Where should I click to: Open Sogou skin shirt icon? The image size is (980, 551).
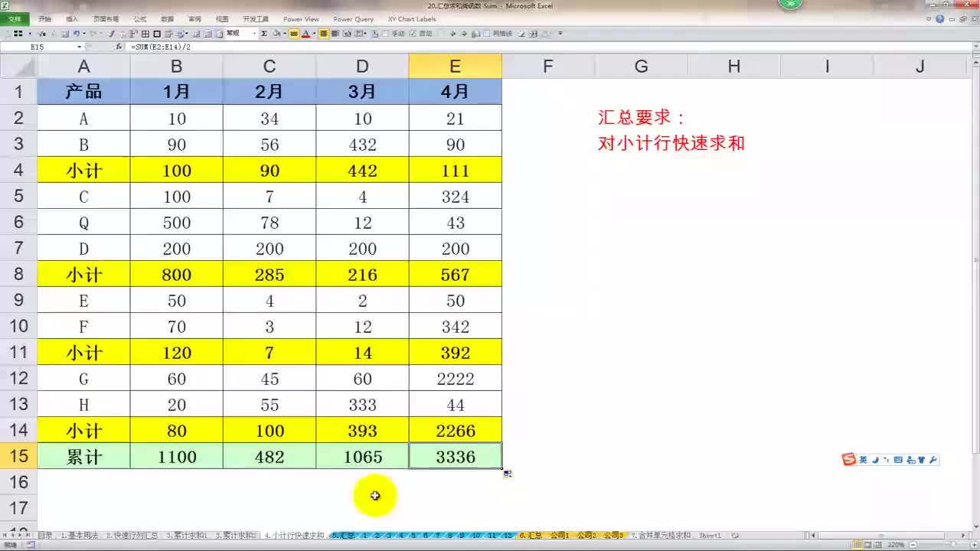pyautogui.click(x=921, y=460)
